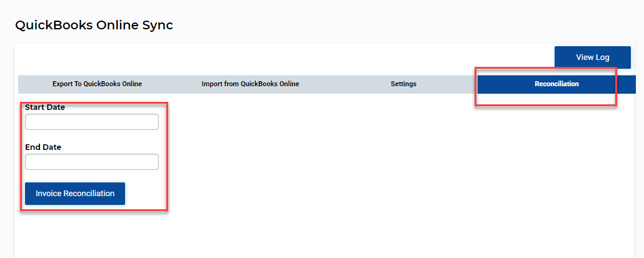Open the View Log button
Screen dimensions: 644x258
tap(592, 57)
